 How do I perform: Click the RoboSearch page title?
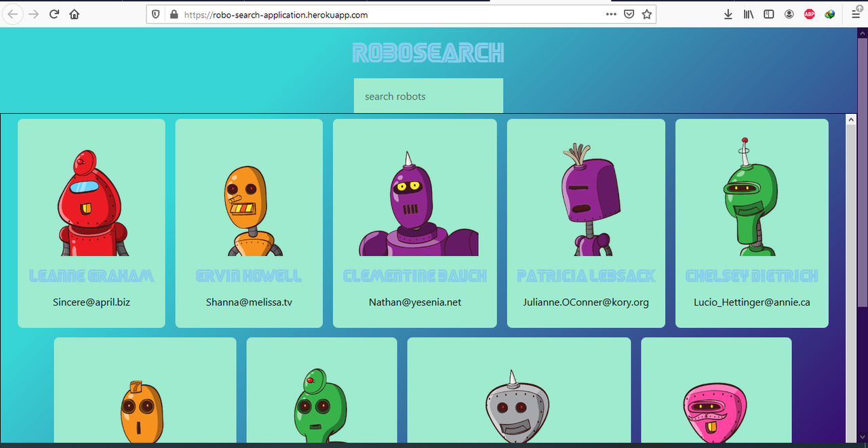pyautogui.click(x=428, y=52)
